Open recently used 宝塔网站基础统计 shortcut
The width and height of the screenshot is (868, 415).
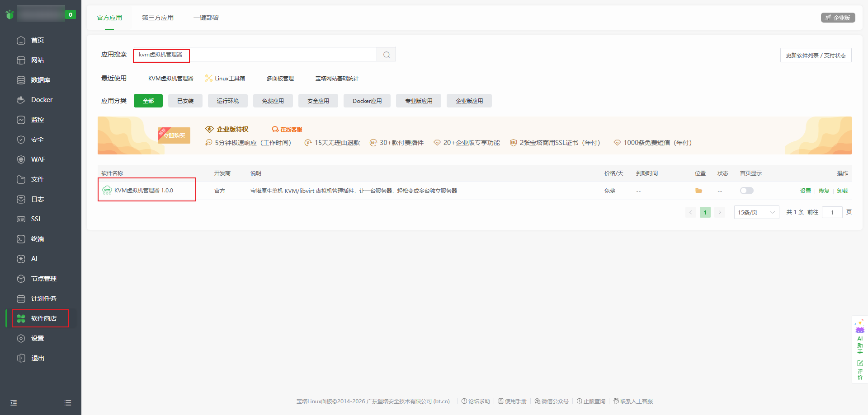(337, 78)
